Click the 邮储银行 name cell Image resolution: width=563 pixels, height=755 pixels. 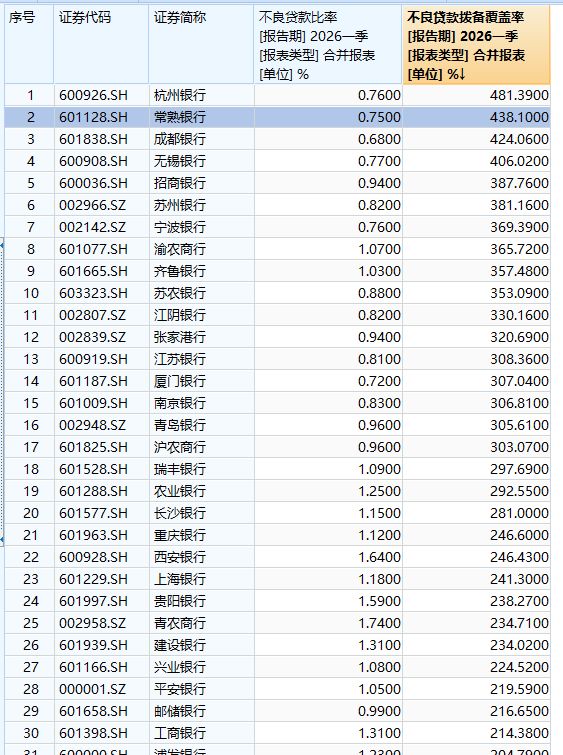[180, 711]
